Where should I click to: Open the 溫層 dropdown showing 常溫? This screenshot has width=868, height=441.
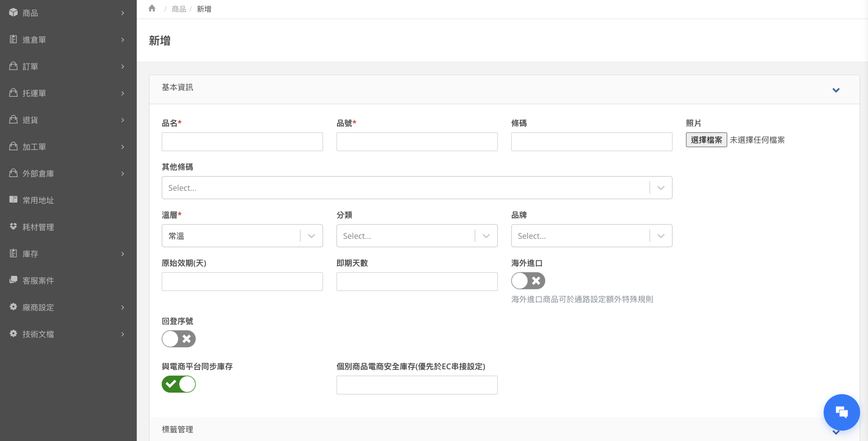pyautogui.click(x=242, y=236)
